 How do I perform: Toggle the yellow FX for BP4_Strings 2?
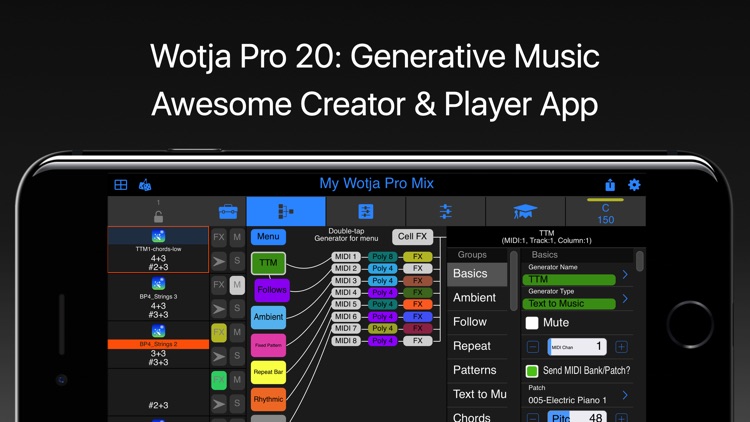coord(219,333)
